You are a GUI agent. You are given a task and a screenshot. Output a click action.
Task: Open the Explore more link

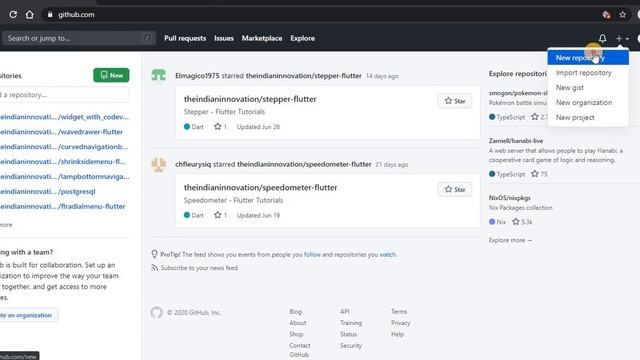(510, 240)
